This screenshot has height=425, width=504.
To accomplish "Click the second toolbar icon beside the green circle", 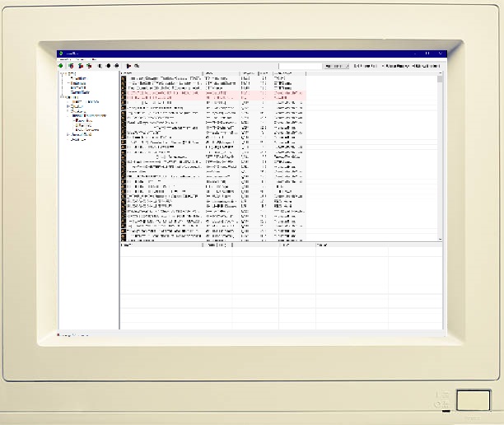I will pos(72,65).
